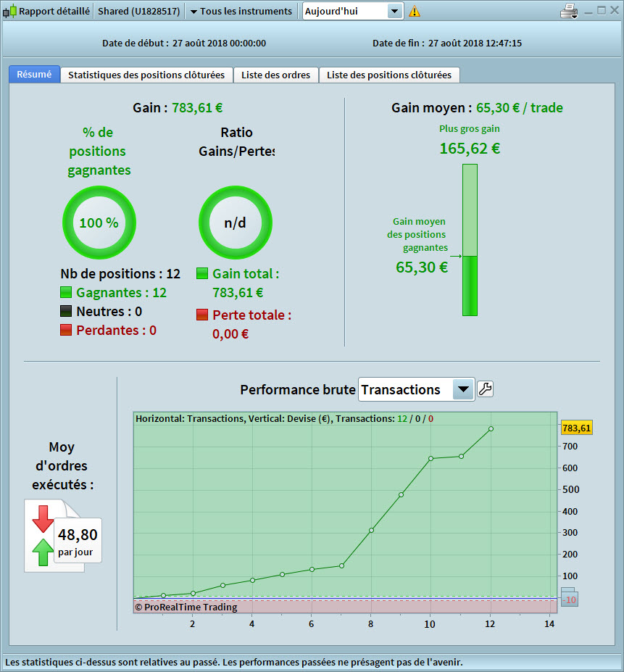Viewport: 624px width, 672px height.
Task: Click the Rapport détaillé window title
Action: [x=54, y=11]
